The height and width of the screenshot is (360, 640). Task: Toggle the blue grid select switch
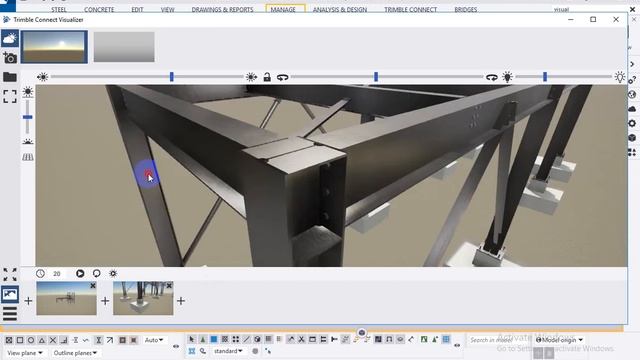pyautogui.click(x=446, y=339)
